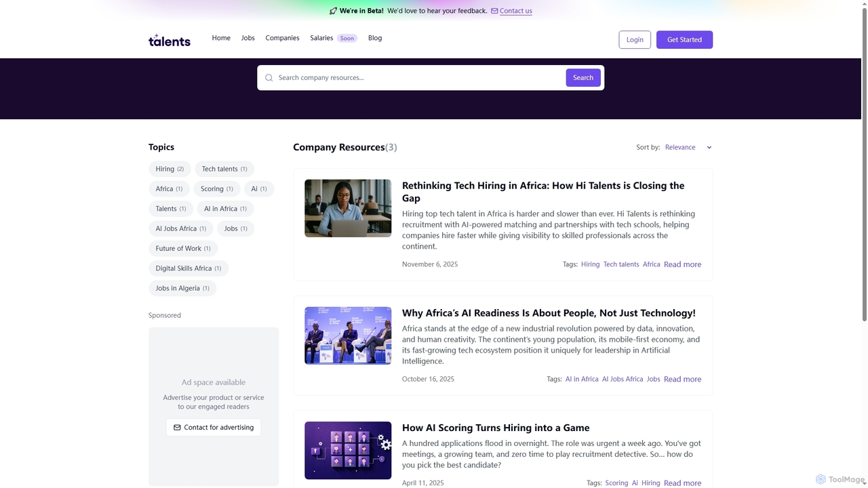
Task: Click the Jobs tag on the October 16 article
Action: (x=653, y=379)
